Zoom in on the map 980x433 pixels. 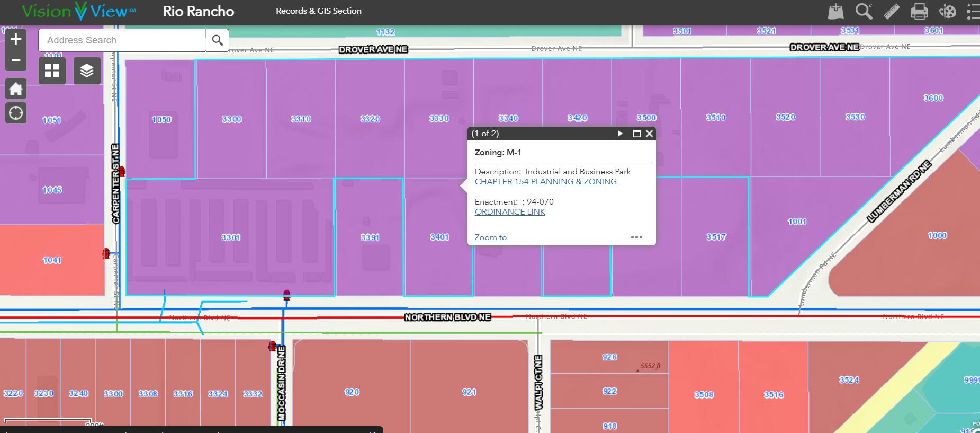coord(16,39)
